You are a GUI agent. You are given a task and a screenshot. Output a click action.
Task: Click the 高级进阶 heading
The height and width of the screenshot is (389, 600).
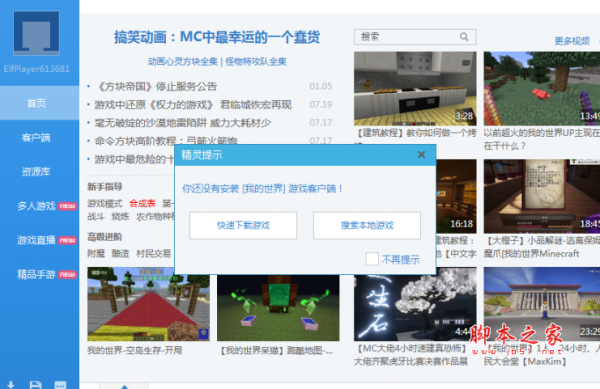104,237
